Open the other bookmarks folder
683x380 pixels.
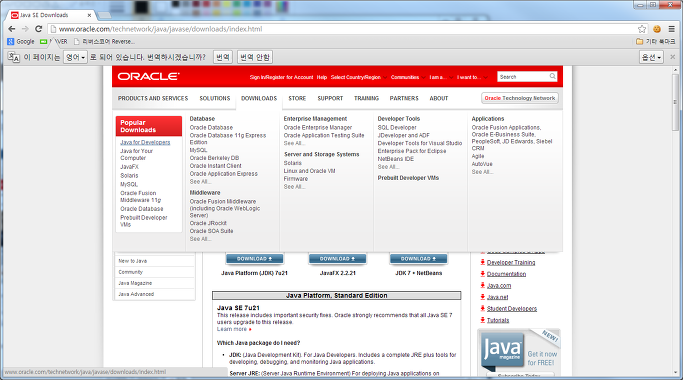tap(656, 41)
